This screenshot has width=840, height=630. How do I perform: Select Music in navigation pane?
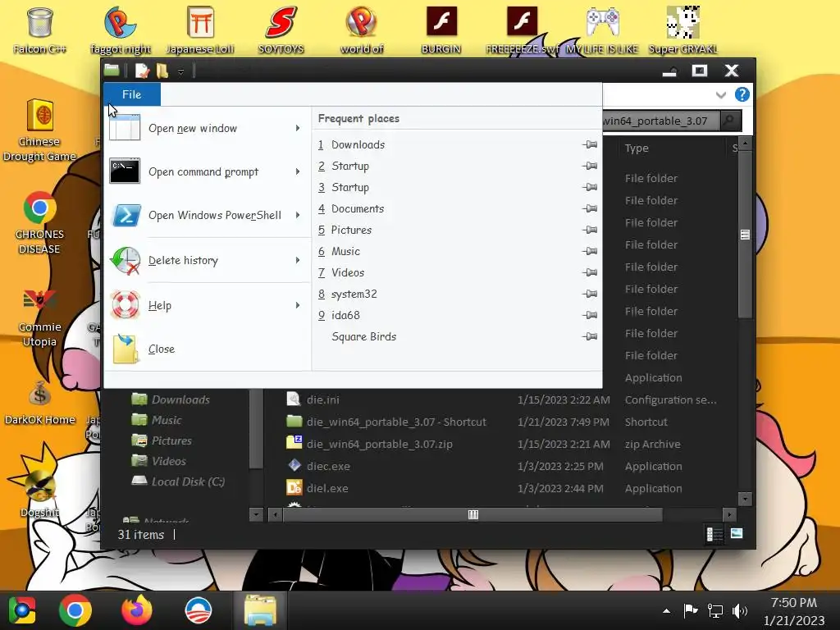[x=157, y=420]
